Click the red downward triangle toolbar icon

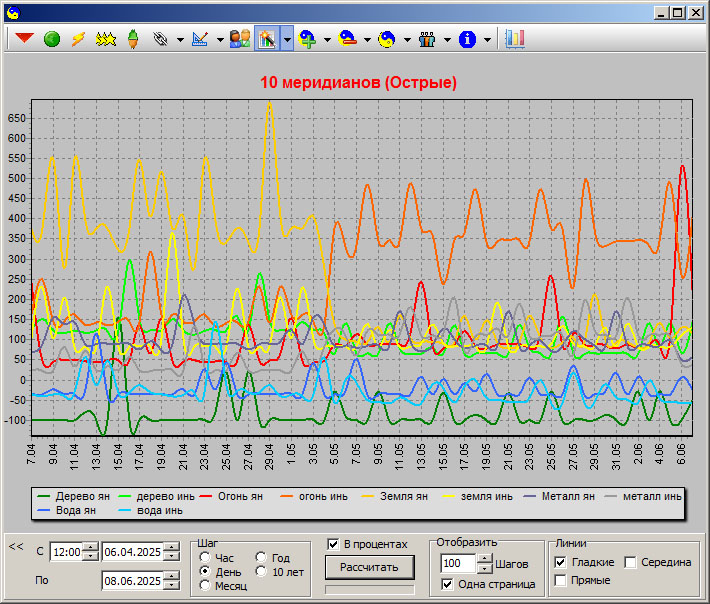coord(24,39)
